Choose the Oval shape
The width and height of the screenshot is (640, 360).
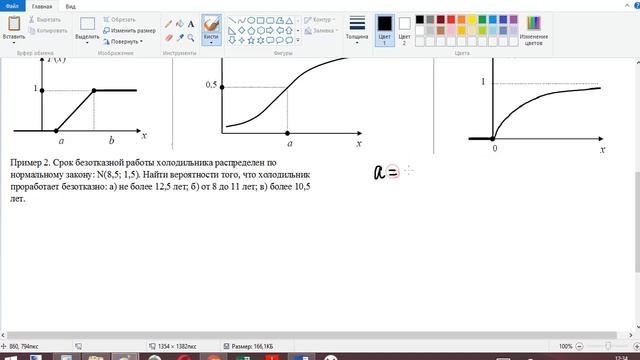tap(251, 20)
